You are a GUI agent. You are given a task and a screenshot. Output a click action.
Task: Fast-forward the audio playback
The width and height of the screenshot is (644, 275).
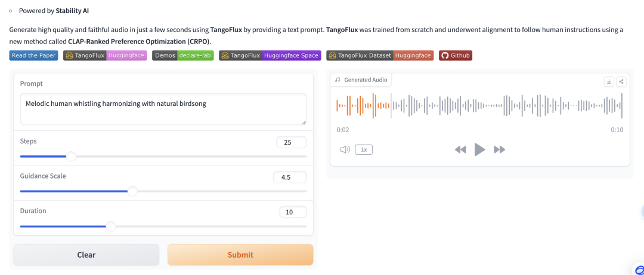click(500, 149)
